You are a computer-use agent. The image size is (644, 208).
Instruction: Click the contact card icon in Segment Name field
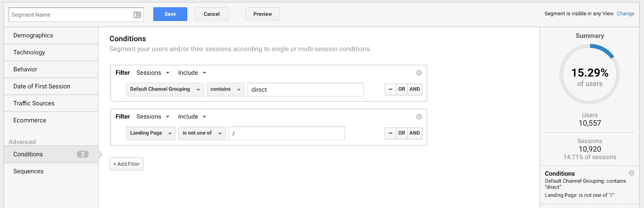tap(137, 15)
